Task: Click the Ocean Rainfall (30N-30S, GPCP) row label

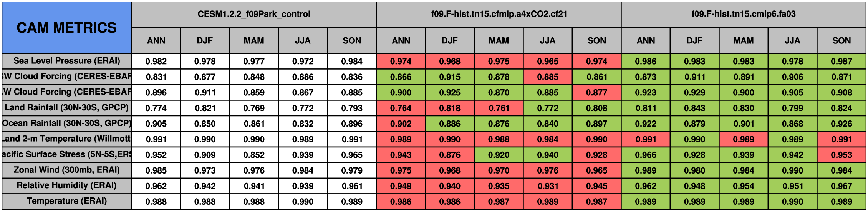Action: pos(66,124)
